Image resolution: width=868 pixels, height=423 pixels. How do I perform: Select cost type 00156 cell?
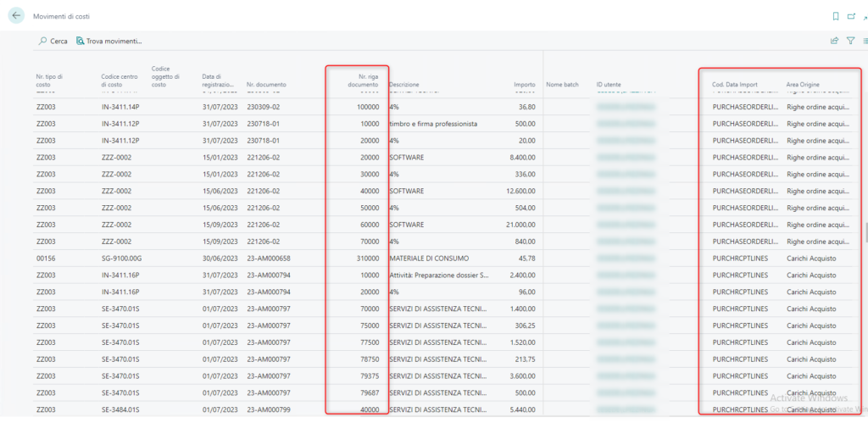pos(44,259)
